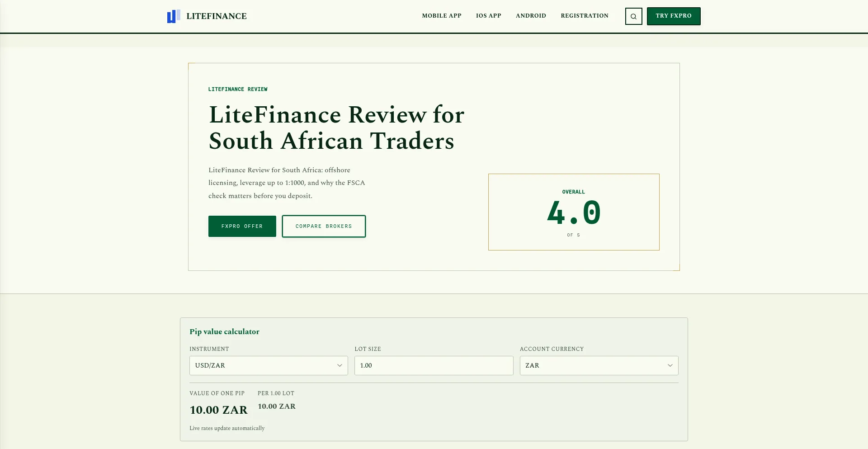Select Registration in the navigation
This screenshot has height=449, width=868.
585,16
